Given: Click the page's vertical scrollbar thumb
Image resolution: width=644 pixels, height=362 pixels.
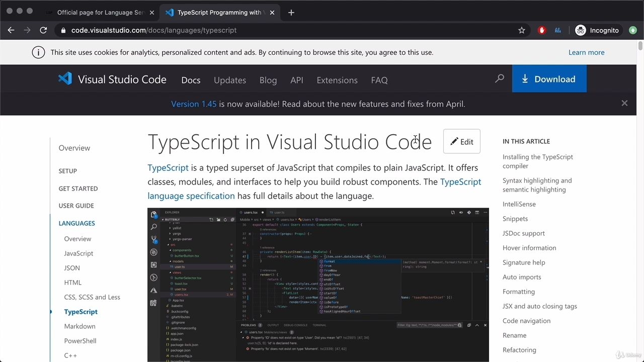Looking at the screenshot, I should [640, 46].
